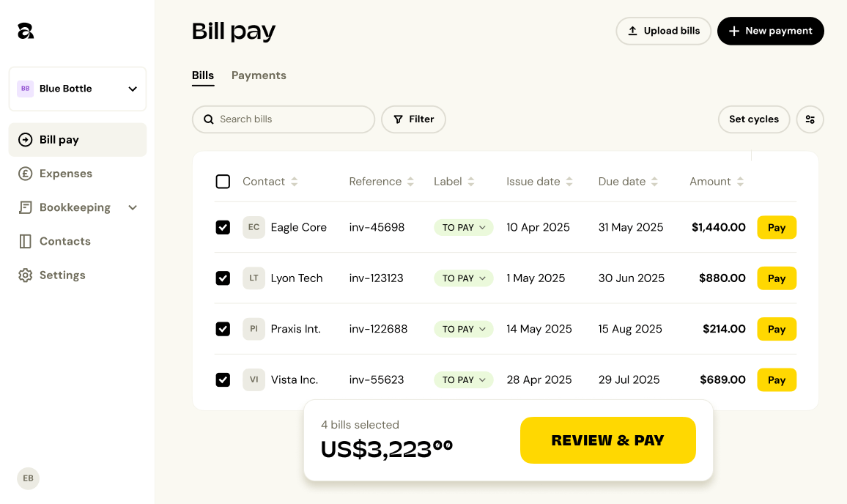
Task: Click the app logo in the sidebar
Action: pos(26,31)
